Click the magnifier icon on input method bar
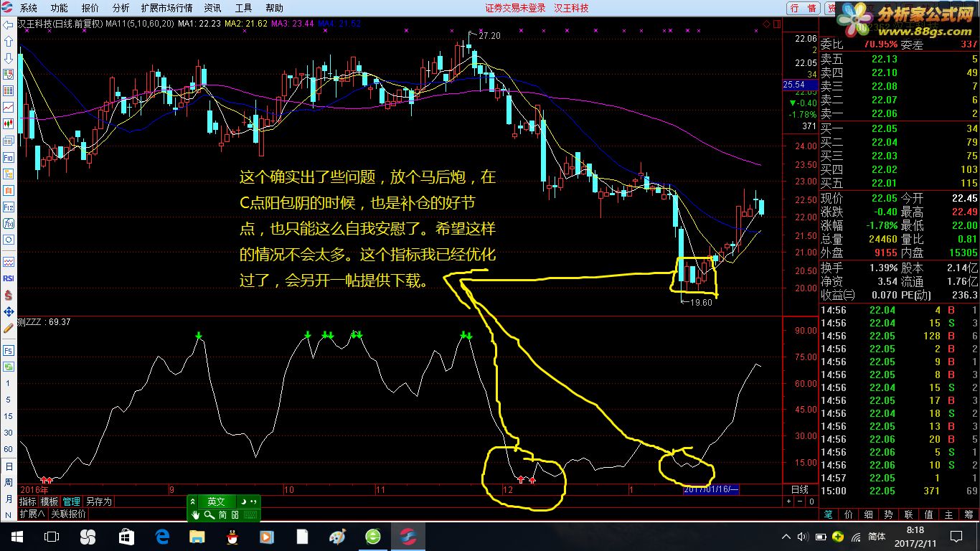Image resolution: width=980 pixels, height=551 pixels. click(209, 515)
